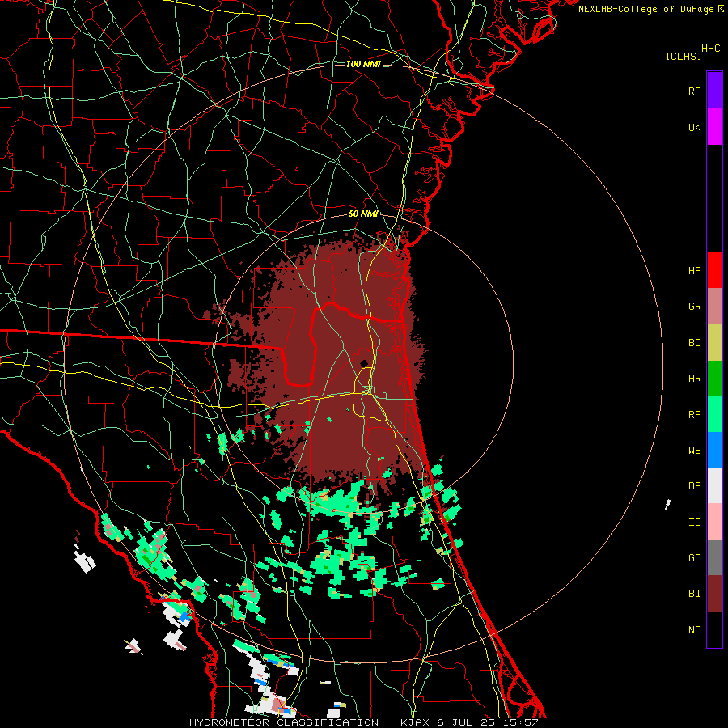
Task: Click the 50 NMI range ring label
Action: (x=363, y=214)
